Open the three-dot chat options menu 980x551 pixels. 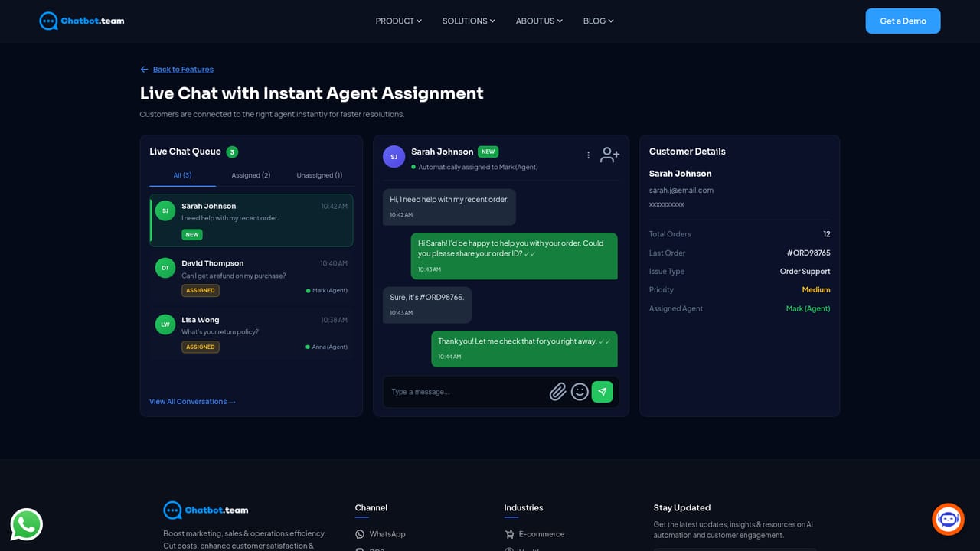[588, 155]
